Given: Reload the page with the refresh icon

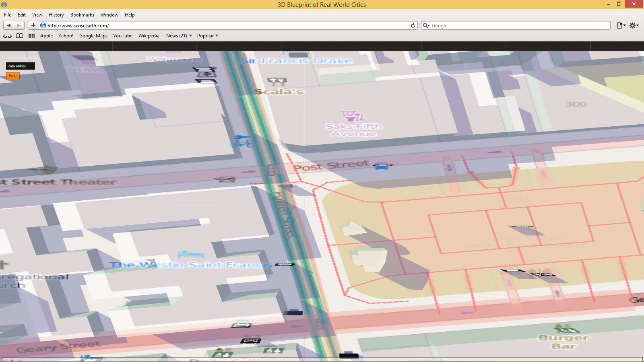Looking at the screenshot, I should point(413,25).
